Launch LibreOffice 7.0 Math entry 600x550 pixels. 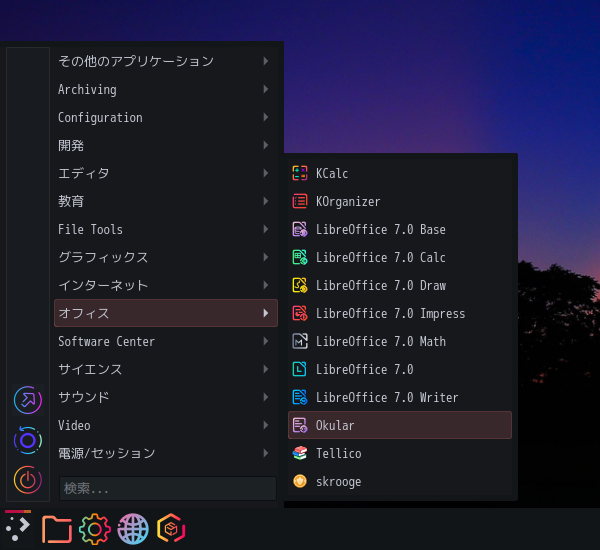pos(400,341)
